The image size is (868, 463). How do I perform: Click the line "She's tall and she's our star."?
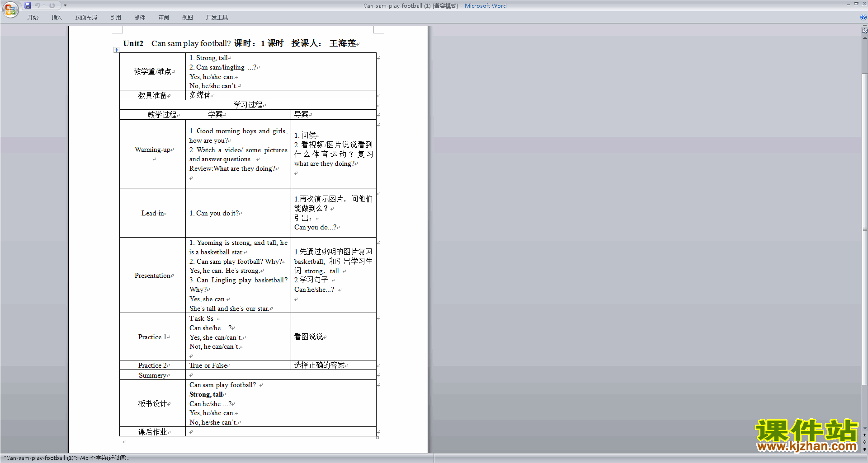pos(229,309)
